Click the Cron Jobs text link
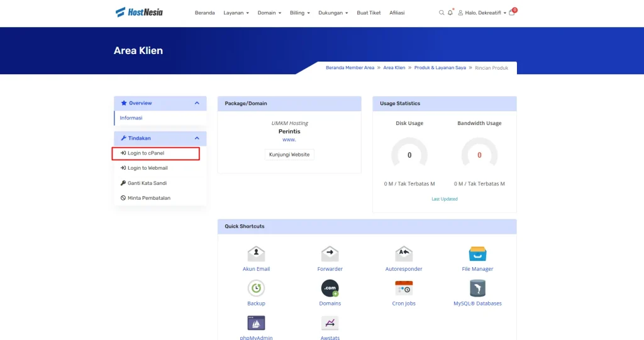The width and height of the screenshot is (644, 340). [404, 304]
